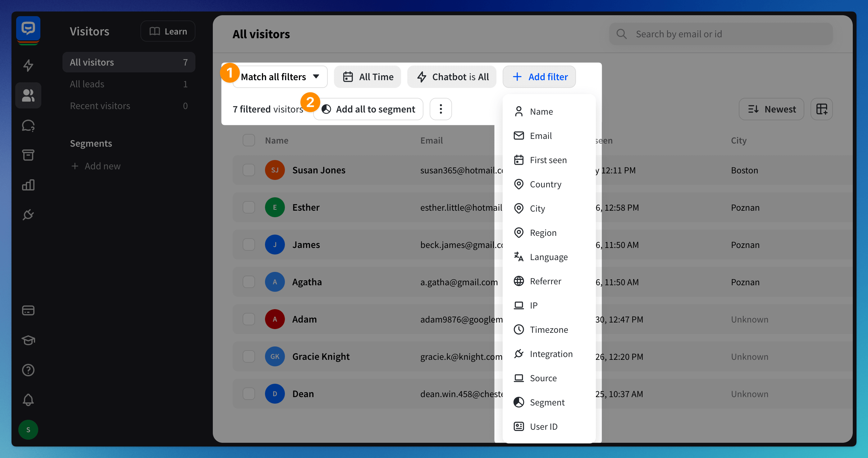Check the box next to Susan Jones

249,170
